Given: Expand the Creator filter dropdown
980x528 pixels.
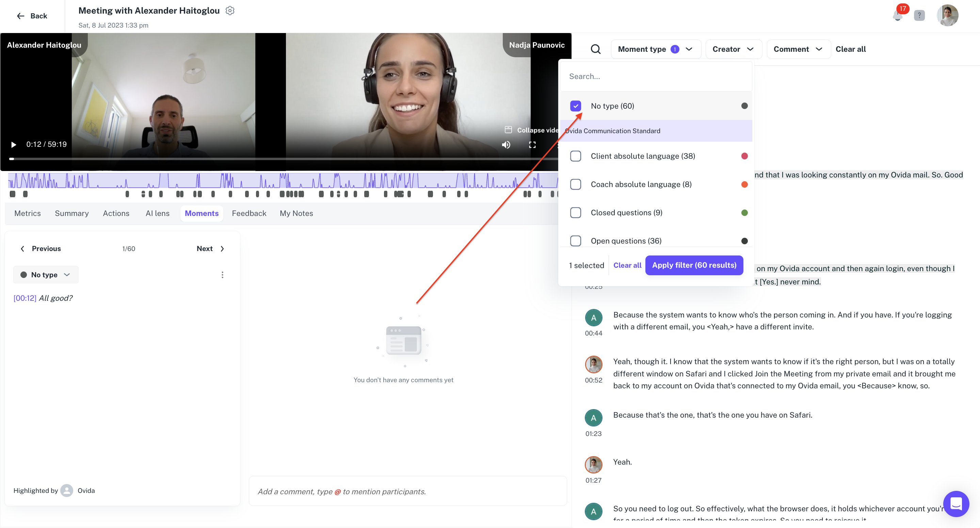Looking at the screenshot, I should (734, 49).
